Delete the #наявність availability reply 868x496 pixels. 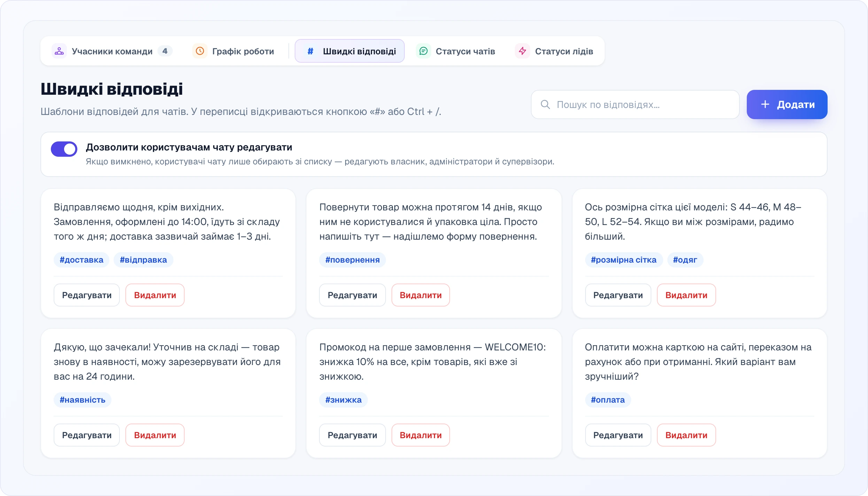point(155,435)
